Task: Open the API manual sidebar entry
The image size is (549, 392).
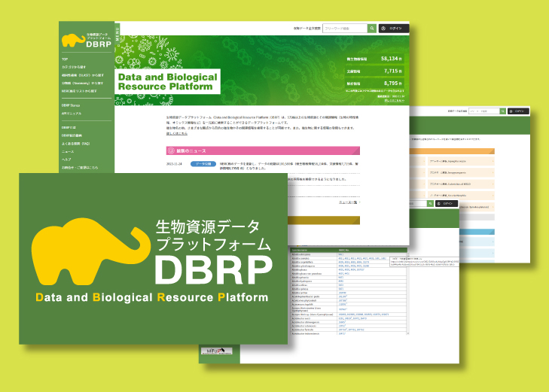Action: pyautogui.click(x=72, y=114)
